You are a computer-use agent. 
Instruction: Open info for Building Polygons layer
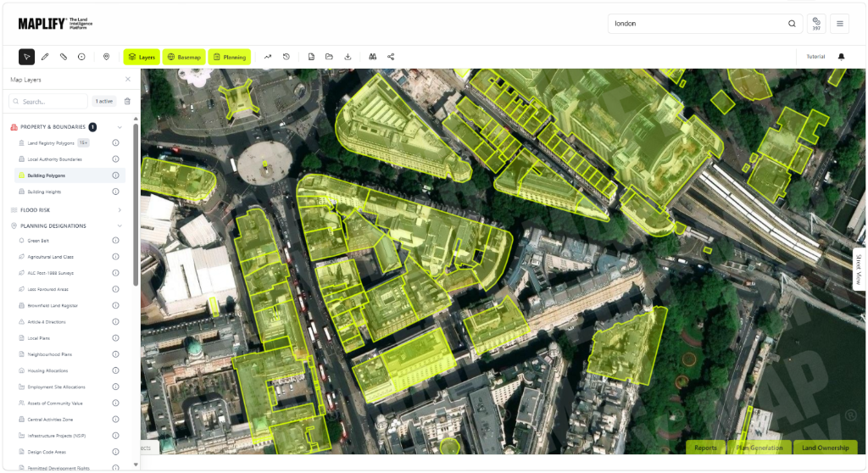click(x=115, y=175)
